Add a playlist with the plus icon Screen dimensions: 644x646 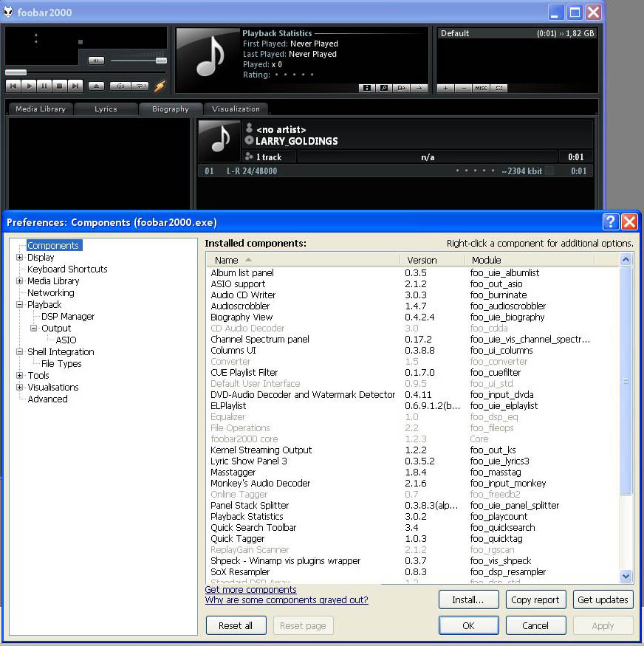445,88
